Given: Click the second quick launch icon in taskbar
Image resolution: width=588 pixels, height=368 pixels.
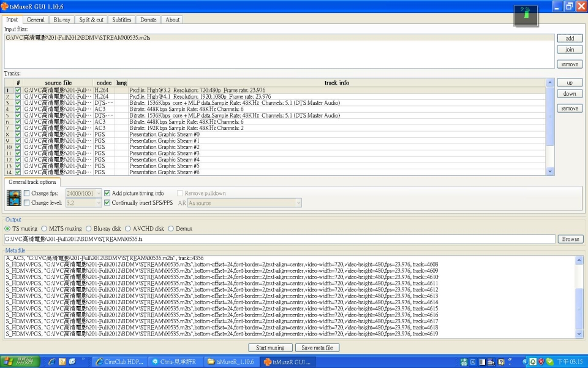Looking at the screenshot, I should coord(62,362).
